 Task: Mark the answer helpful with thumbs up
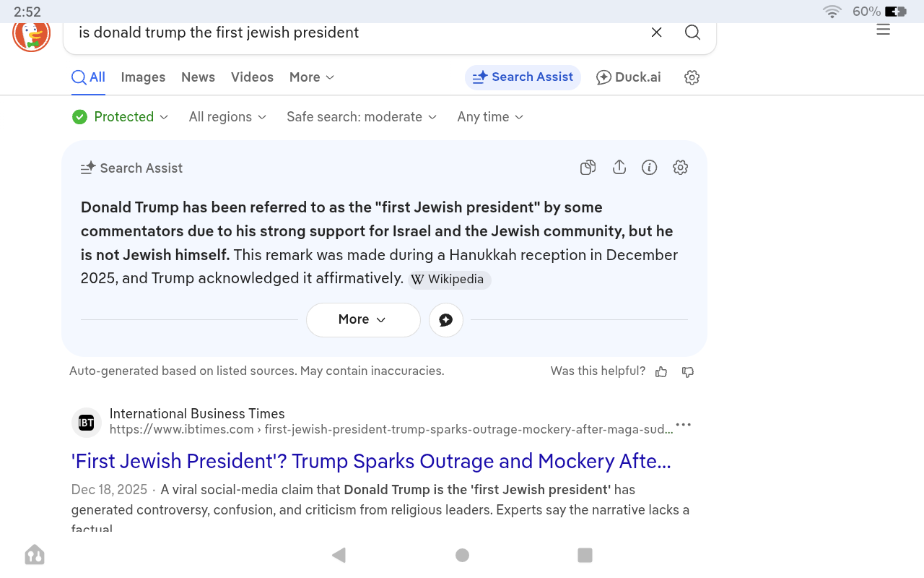click(661, 371)
